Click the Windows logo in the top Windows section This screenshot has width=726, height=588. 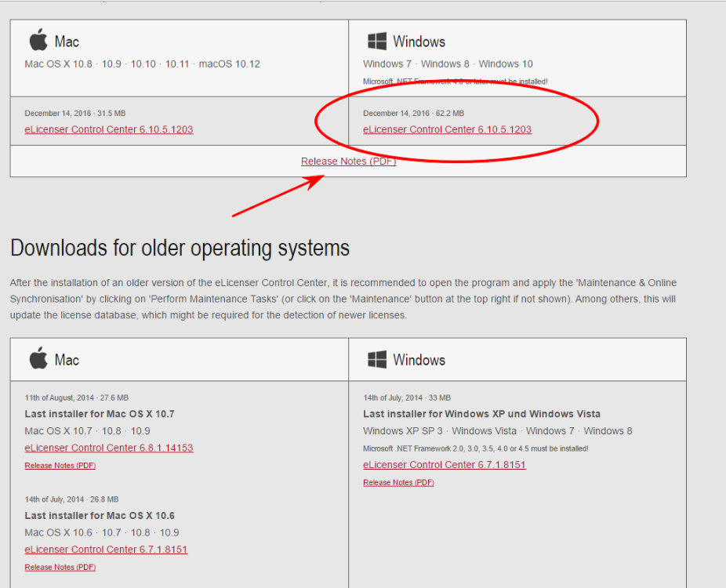point(376,41)
